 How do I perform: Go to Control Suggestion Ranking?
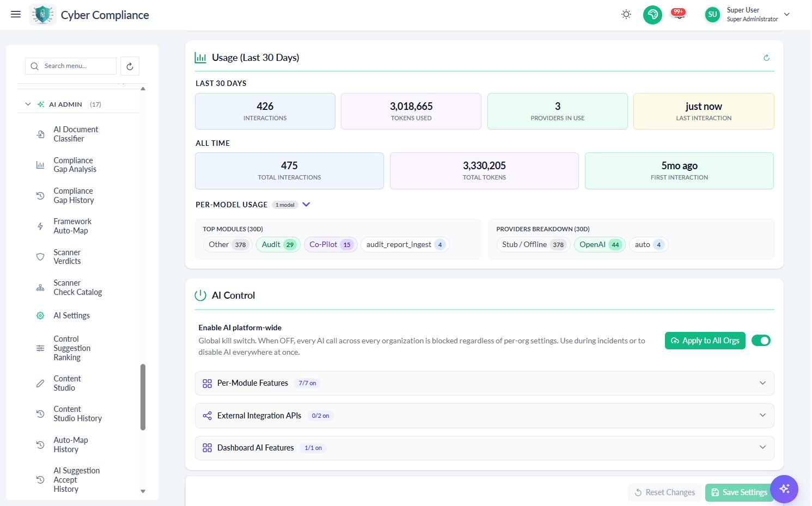click(72, 348)
